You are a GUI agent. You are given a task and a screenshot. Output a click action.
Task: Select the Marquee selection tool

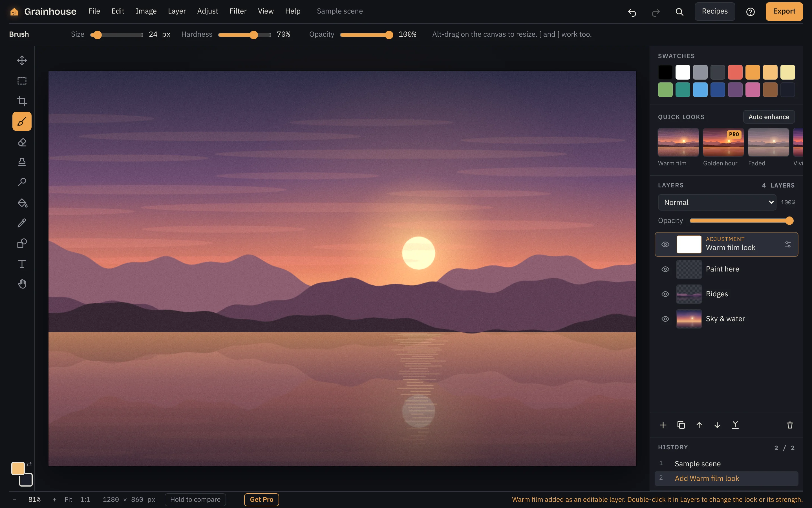click(x=22, y=81)
